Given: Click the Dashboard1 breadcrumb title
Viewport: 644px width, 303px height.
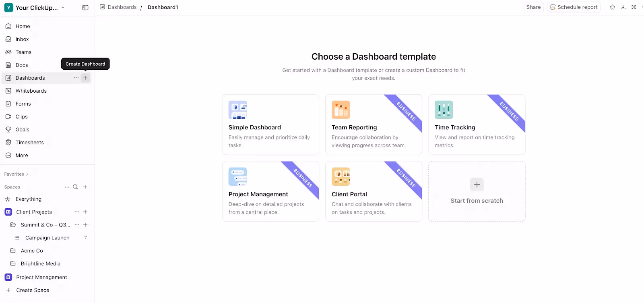Looking at the screenshot, I should [163, 7].
